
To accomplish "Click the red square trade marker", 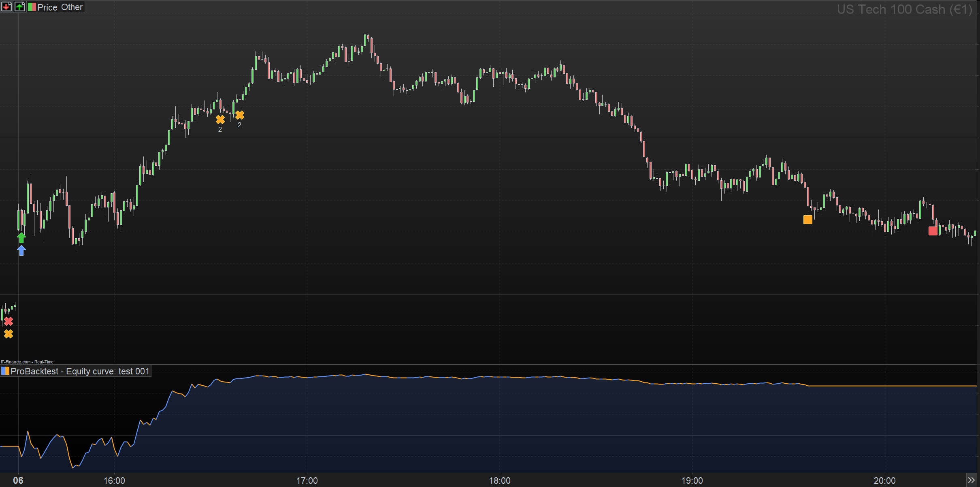I will [x=933, y=231].
